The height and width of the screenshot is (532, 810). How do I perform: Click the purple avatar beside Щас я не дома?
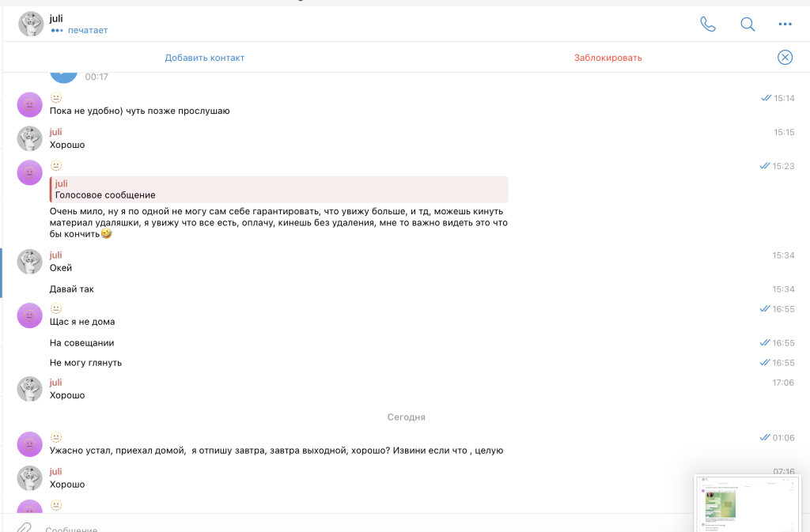(30, 315)
